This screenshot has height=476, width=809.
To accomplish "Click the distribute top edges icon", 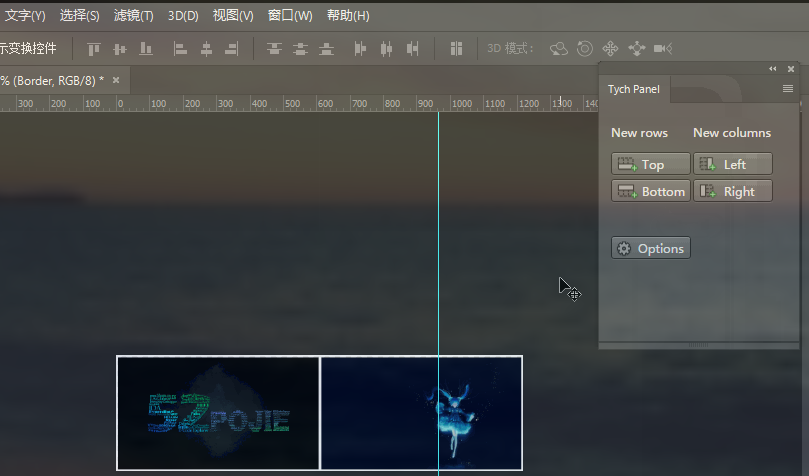I will pyautogui.click(x=274, y=48).
